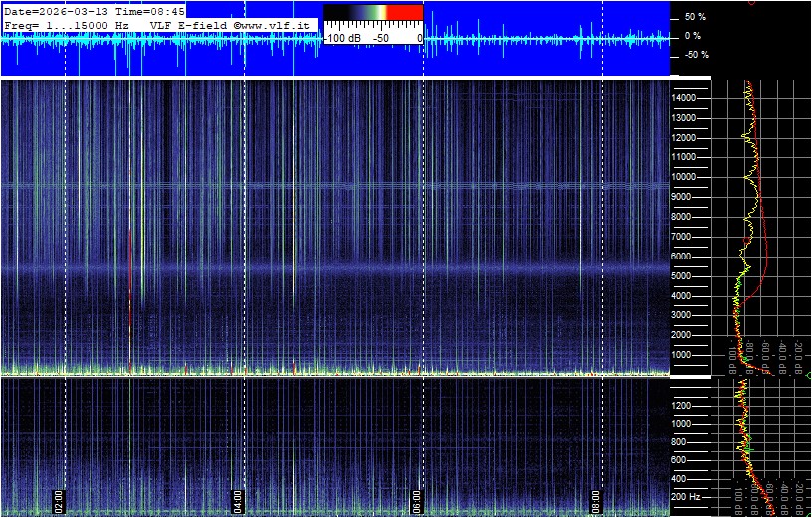Click the 04:00 time marker label
The width and height of the screenshot is (812, 518).
tap(238, 499)
